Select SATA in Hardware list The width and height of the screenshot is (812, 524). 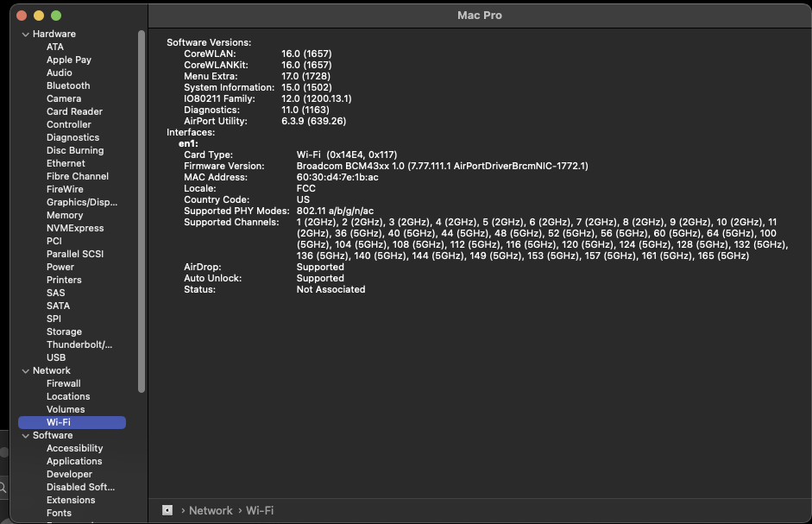point(58,306)
